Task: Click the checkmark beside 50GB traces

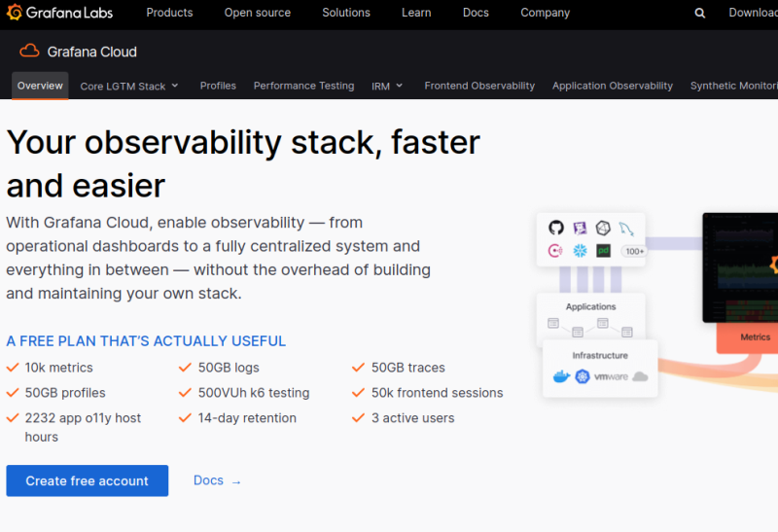Action: [358, 368]
